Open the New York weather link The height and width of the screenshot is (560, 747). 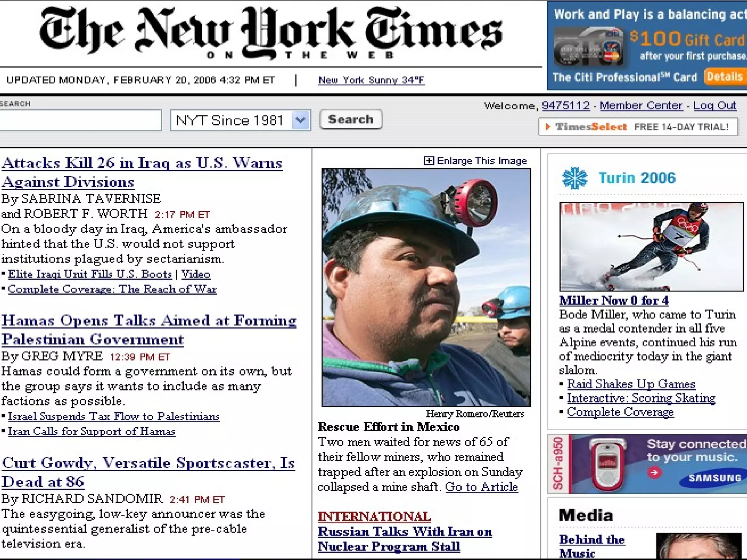371,80
